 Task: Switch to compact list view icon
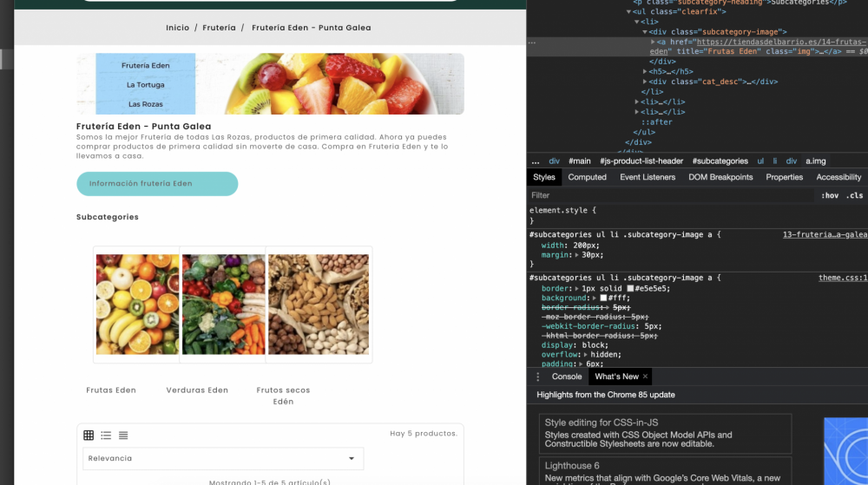123,436
